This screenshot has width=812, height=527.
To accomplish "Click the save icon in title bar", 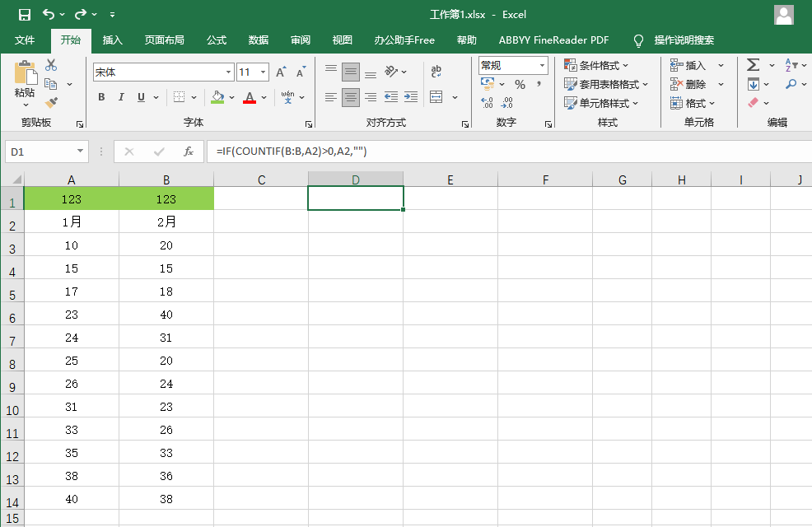I will point(24,14).
